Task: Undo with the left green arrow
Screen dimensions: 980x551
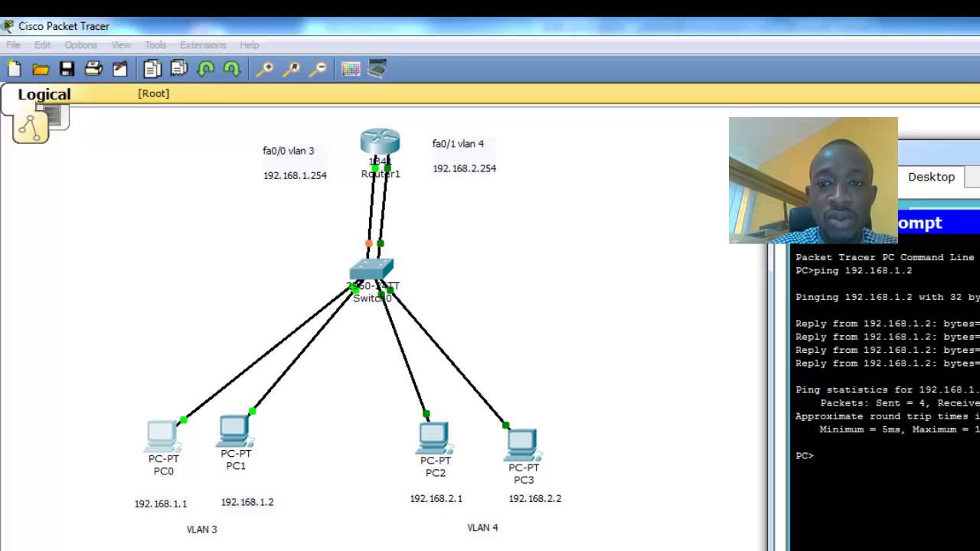Action: tap(205, 69)
